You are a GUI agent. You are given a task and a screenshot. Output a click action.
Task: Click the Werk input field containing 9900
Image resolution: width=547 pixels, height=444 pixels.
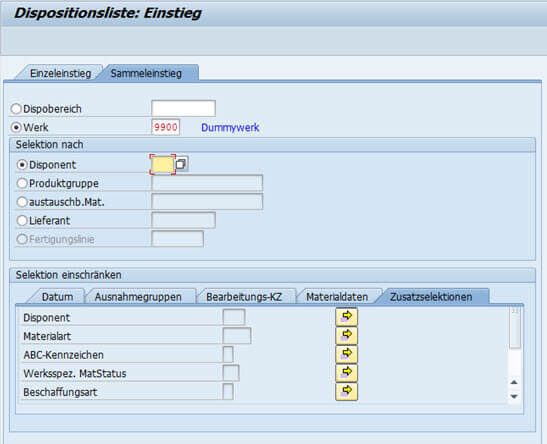coord(166,127)
